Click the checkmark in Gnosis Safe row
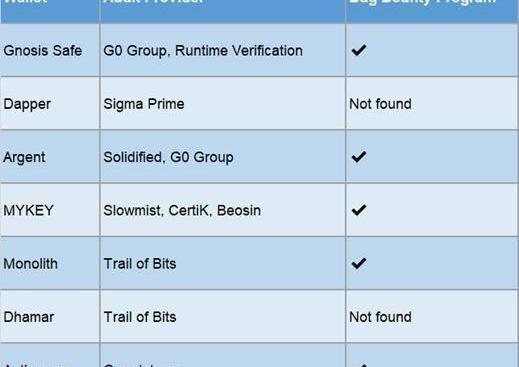 coord(359,50)
